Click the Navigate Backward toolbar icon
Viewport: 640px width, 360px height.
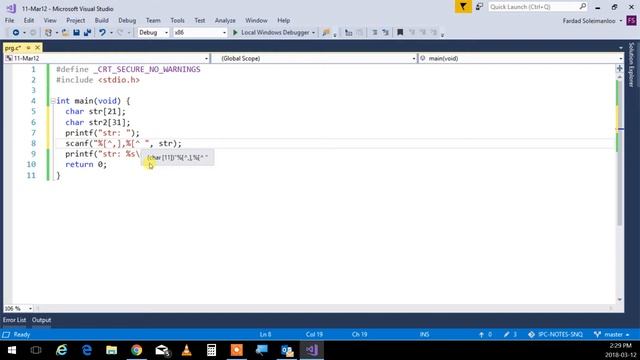[x=16, y=32]
